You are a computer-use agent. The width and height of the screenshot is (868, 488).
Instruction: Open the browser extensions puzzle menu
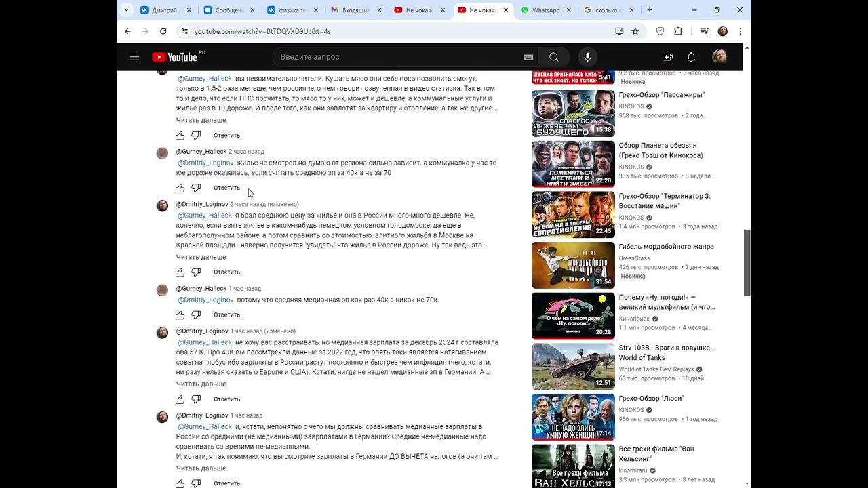(x=678, y=31)
